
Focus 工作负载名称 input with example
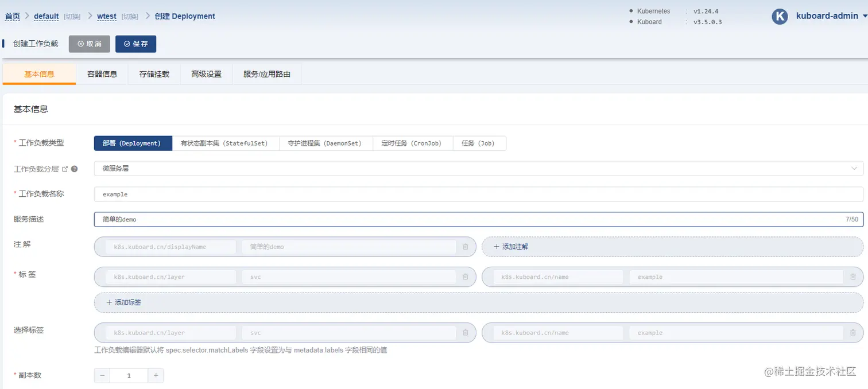coord(479,194)
